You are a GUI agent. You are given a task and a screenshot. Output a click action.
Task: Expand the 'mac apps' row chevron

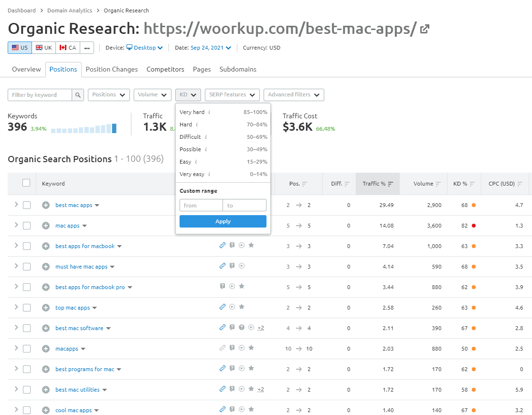[x=16, y=225]
